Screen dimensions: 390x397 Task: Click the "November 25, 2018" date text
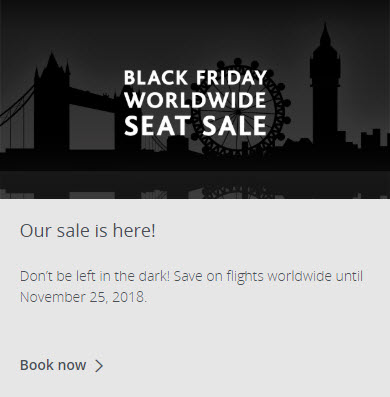82,297
